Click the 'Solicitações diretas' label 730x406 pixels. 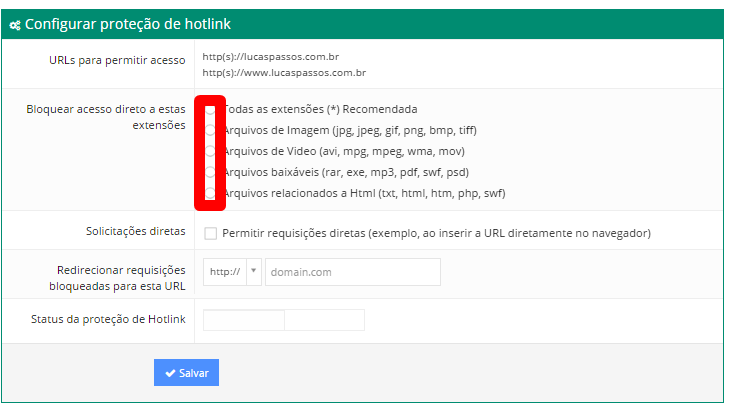[x=136, y=232]
